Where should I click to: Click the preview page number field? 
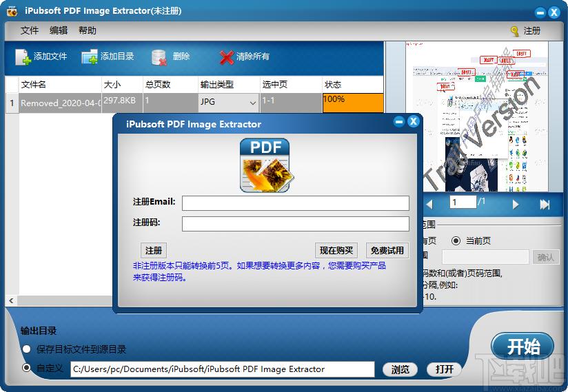pos(463,202)
